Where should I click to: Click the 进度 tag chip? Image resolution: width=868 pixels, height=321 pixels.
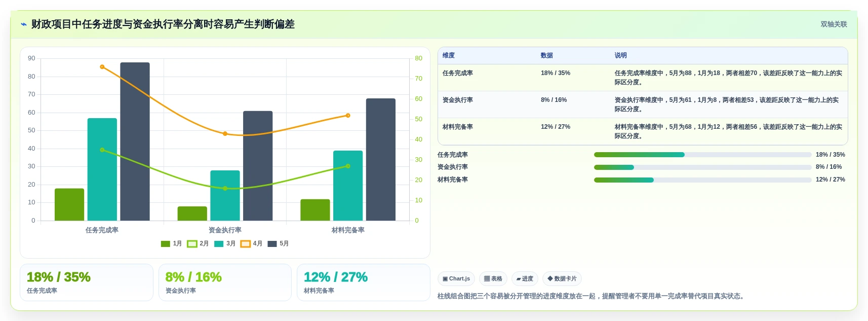525,279
